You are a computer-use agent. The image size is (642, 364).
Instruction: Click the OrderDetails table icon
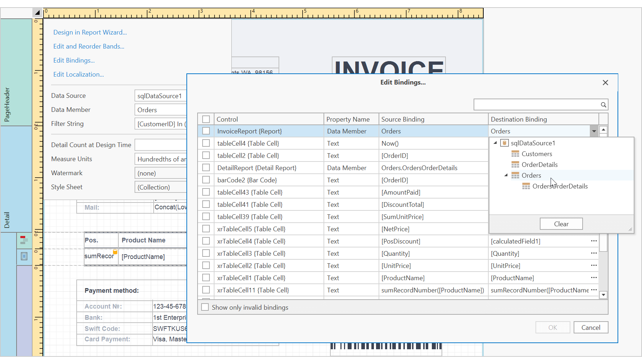click(x=515, y=164)
